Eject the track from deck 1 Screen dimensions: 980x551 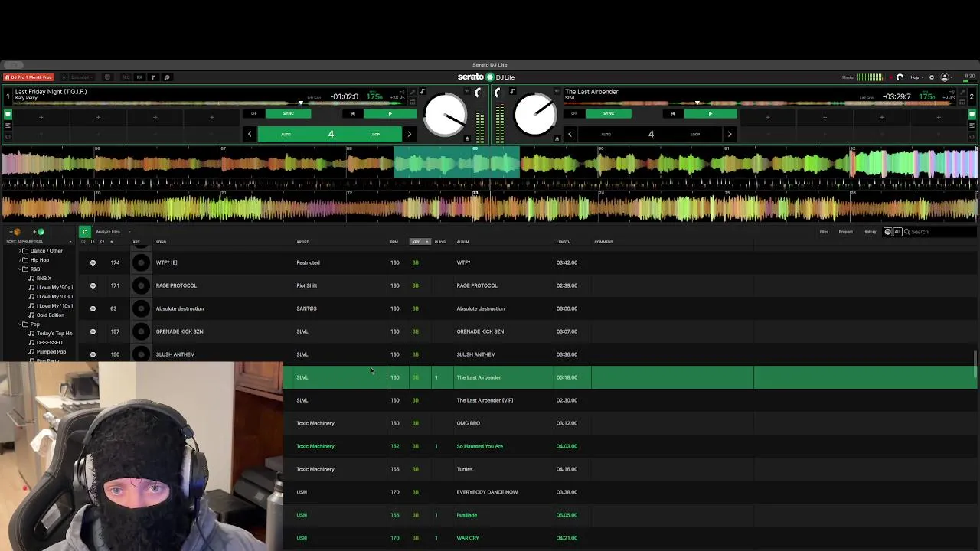point(467,139)
